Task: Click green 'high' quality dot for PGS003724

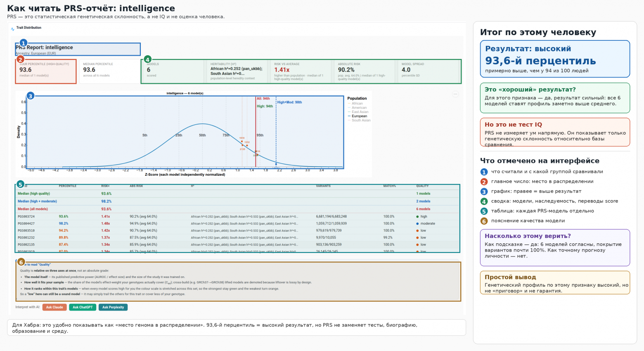Action: 417,217
